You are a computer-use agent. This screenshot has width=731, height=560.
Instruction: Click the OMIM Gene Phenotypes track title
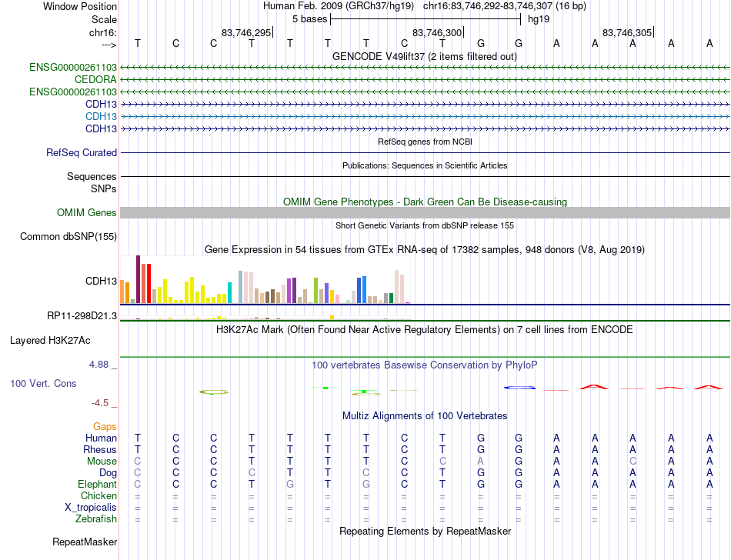[426, 202]
